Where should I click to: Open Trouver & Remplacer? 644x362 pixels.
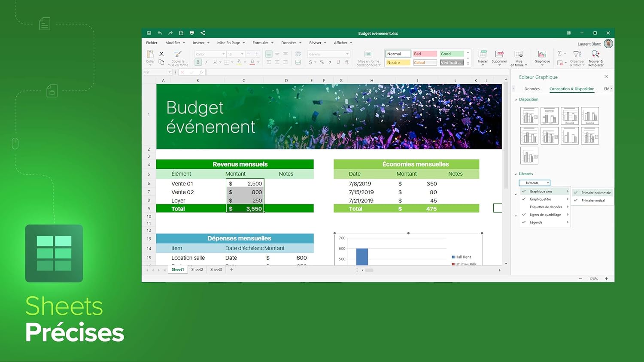coord(595,58)
